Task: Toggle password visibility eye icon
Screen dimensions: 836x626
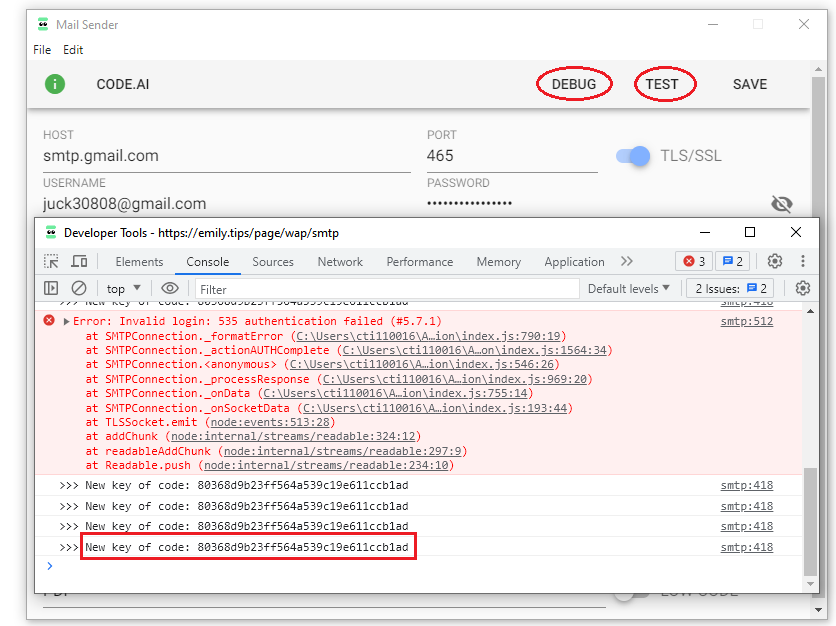Action: click(x=782, y=204)
